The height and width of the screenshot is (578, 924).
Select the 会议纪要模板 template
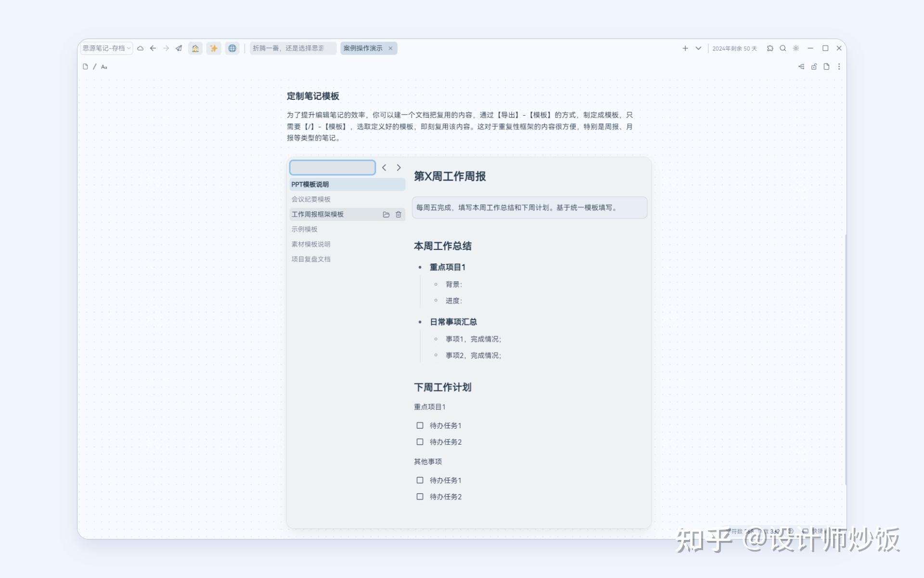click(311, 199)
